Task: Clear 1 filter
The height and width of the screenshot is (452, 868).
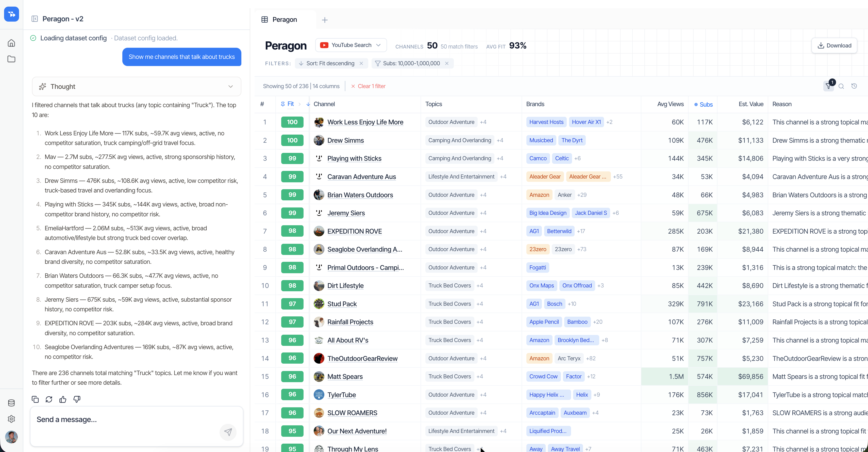Action: pos(368,86)
